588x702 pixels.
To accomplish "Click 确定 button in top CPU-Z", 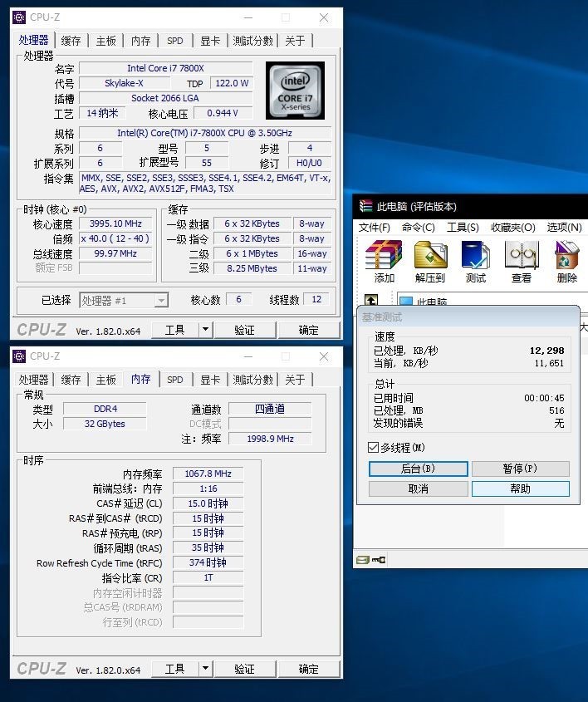I will [308, 330].
